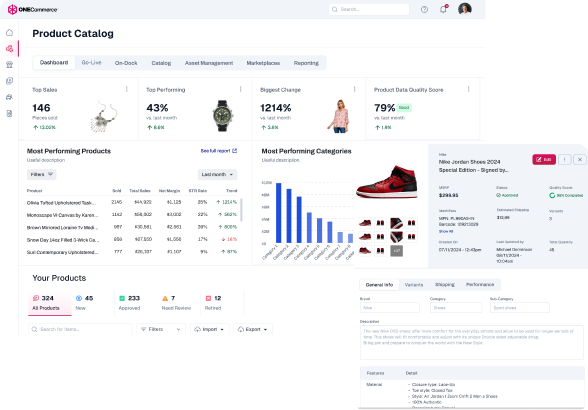Click inside the Description text area
The height and width of the screenshot is (410, 588).
click(472, 342)
